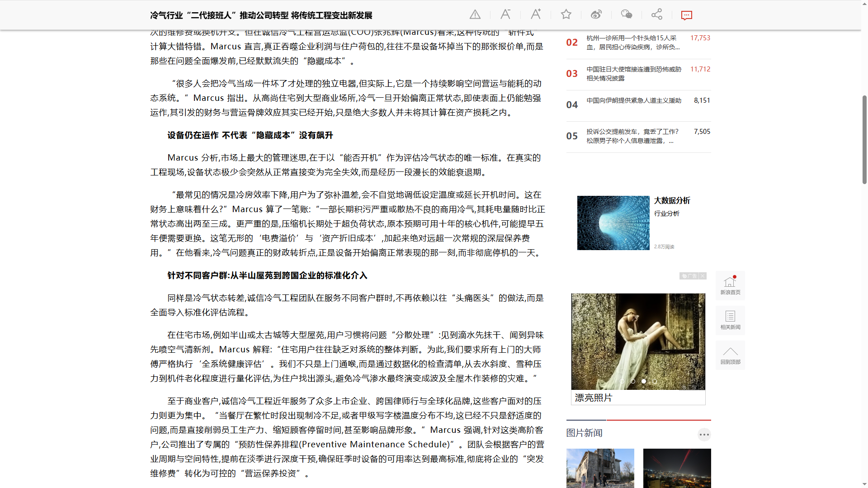The height and width of the screenshot is (488, 868).
Task: Favorite the article with the star icon
Action: click(x=566, y=14)
